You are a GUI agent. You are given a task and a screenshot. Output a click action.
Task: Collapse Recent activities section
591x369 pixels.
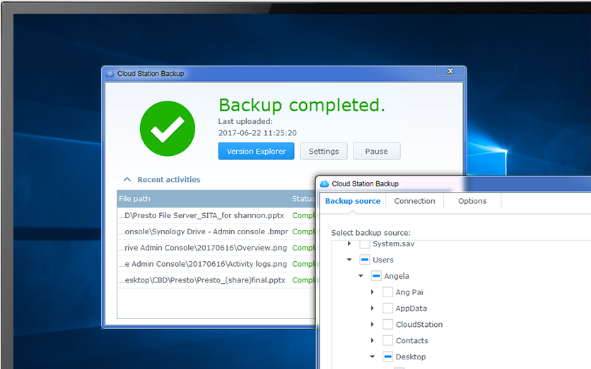[127, 179]
